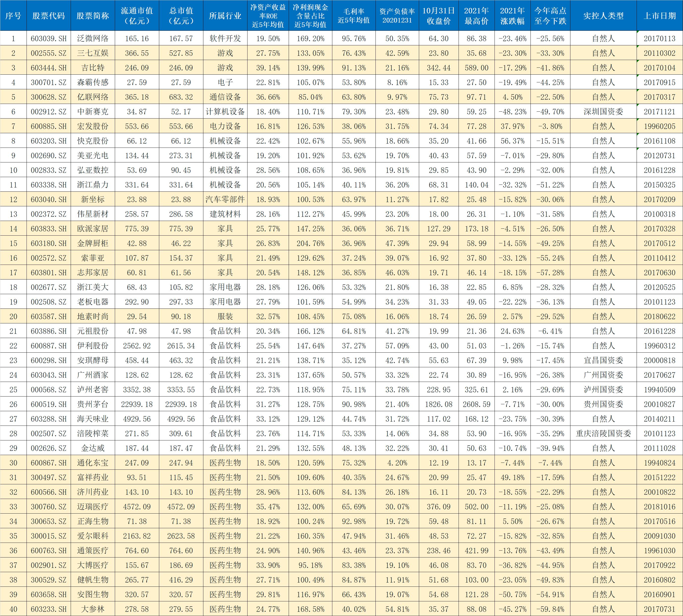Select the 泸州老窖 name cell
This screenshot has height=616, width=683.
(x=93, y=390)
